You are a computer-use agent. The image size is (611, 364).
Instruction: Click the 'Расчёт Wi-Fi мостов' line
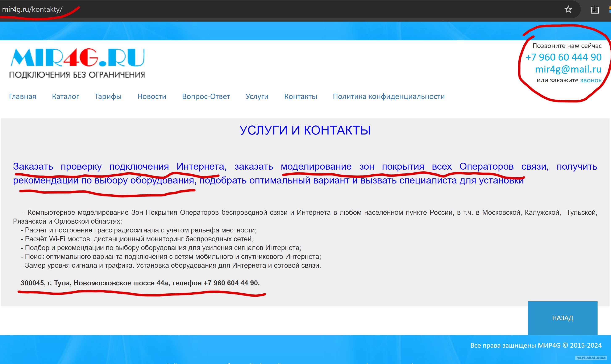(137, 239)
